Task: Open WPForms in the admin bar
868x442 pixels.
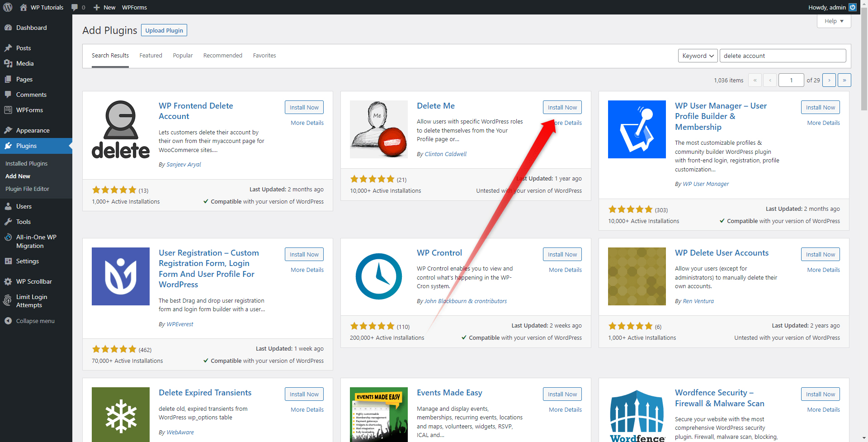Action: [134, 7]
